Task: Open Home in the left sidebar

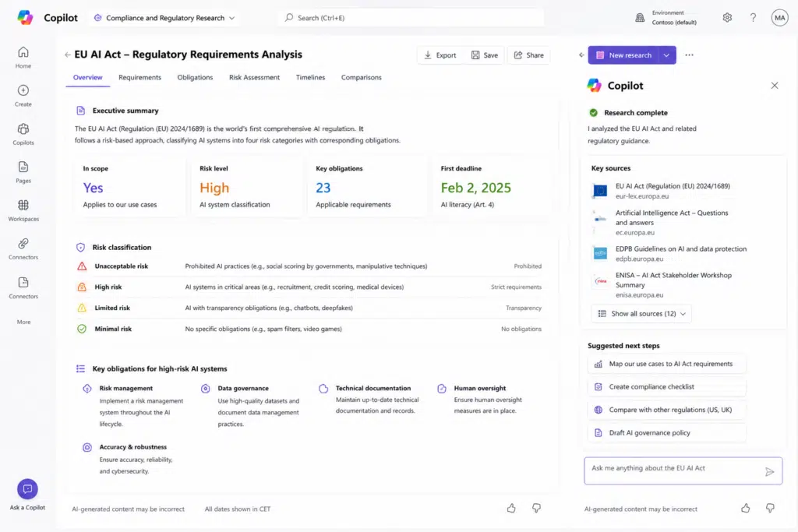Action: (x=23, y=58)
